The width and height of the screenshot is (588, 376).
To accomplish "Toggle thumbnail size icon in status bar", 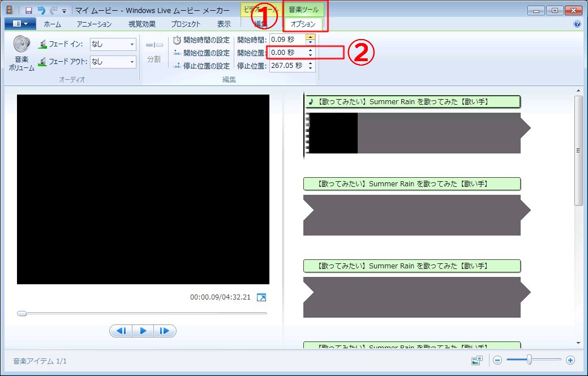I will coord(476,360).
